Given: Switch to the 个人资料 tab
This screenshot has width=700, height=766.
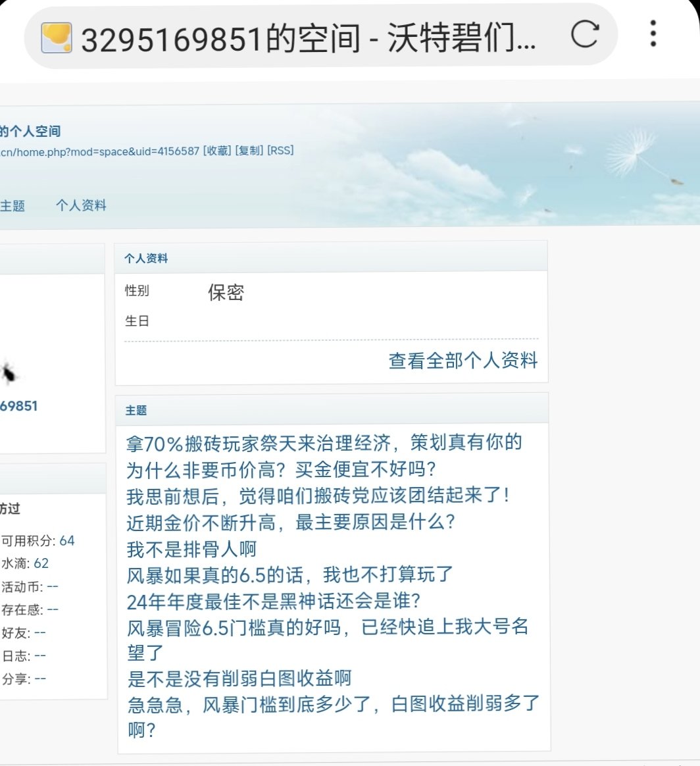Looking at the screenshot, I should coord(81,205).
